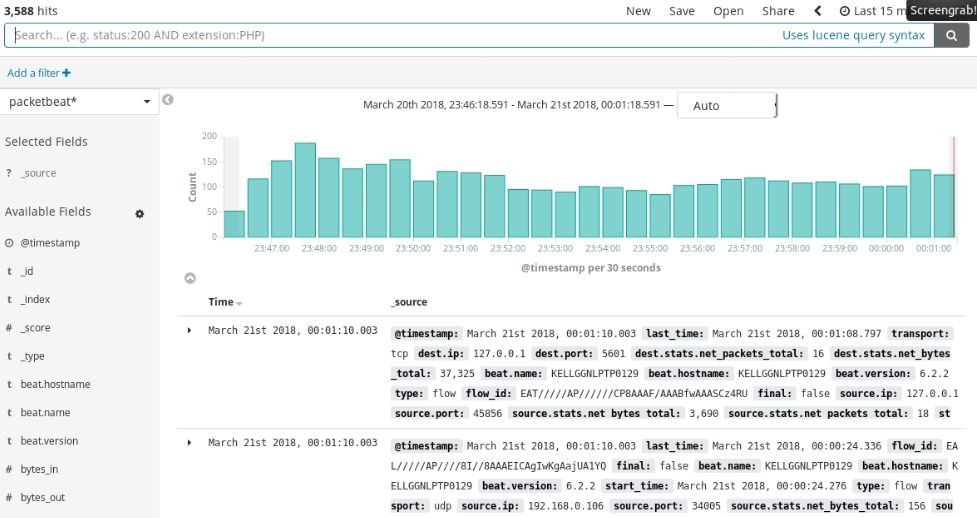Open the Uses lucene query syntax link

(x=853, y=35)
